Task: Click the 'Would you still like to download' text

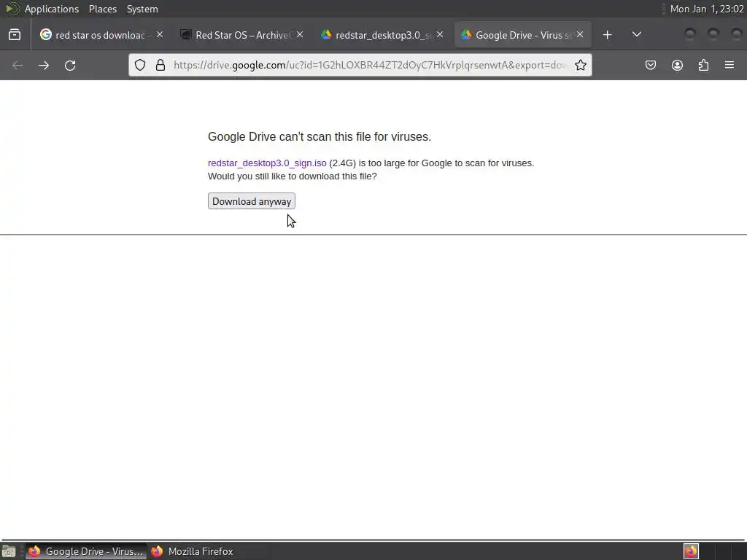Action: coord(292,176)
